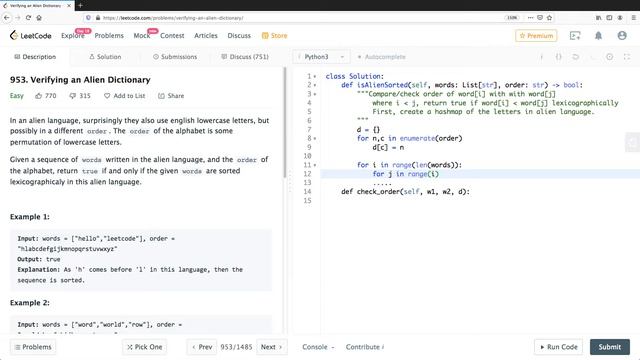640x360 pixels.
Task: Open the editor settings gear icon
Action: [x=609, y=57]
